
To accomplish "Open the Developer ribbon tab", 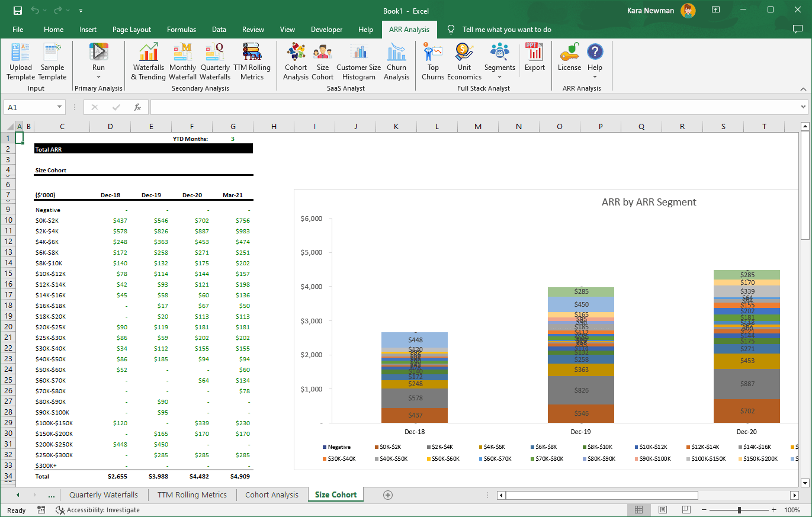I will [327, 29].
